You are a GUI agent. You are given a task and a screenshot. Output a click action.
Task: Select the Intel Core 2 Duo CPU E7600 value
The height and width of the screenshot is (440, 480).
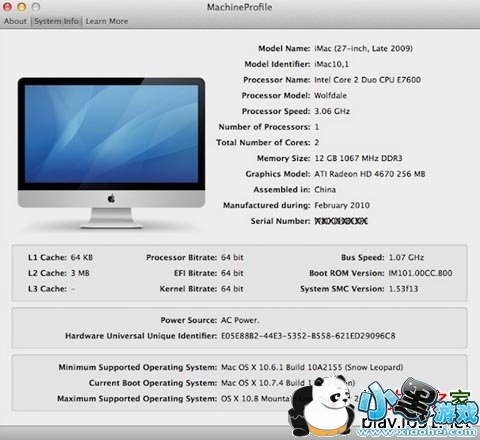[367, 80]
